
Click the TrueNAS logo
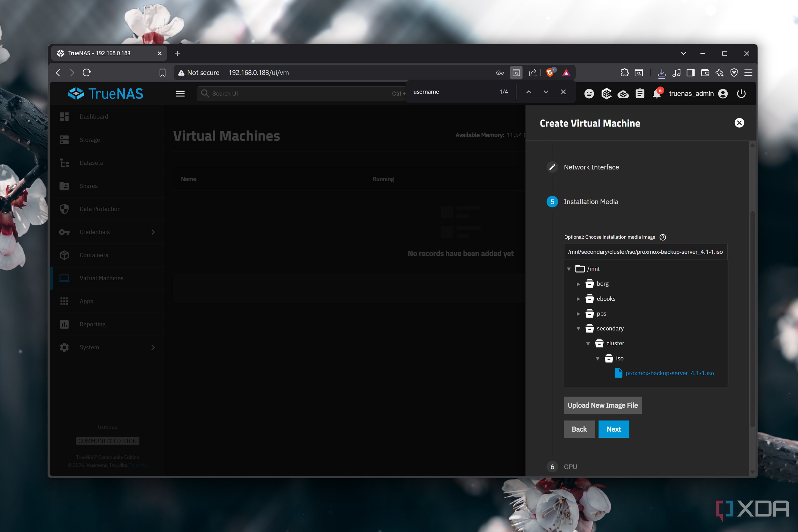coord(105,93)
